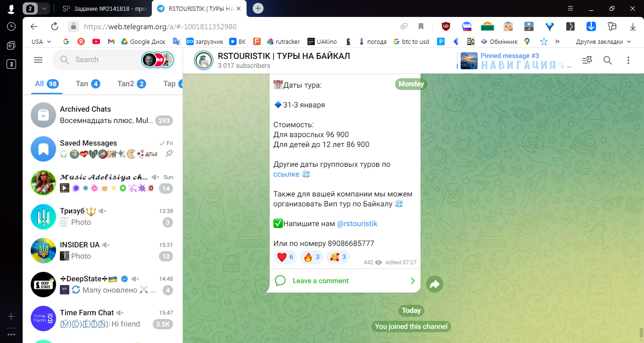Toggle the heart reaction with 6
644x343 pixels.
coord(285,257)
